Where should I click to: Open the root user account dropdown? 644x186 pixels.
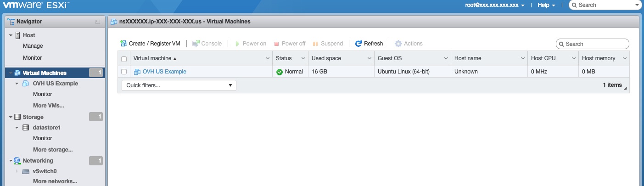pyautogui.click(x=494, y=5)
